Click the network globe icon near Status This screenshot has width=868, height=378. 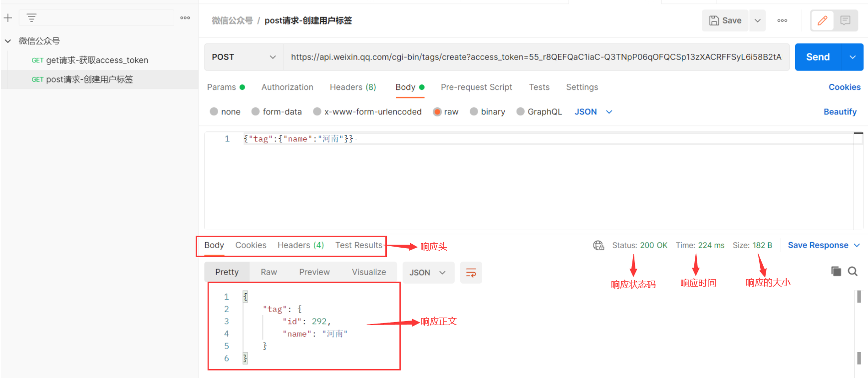598,245
